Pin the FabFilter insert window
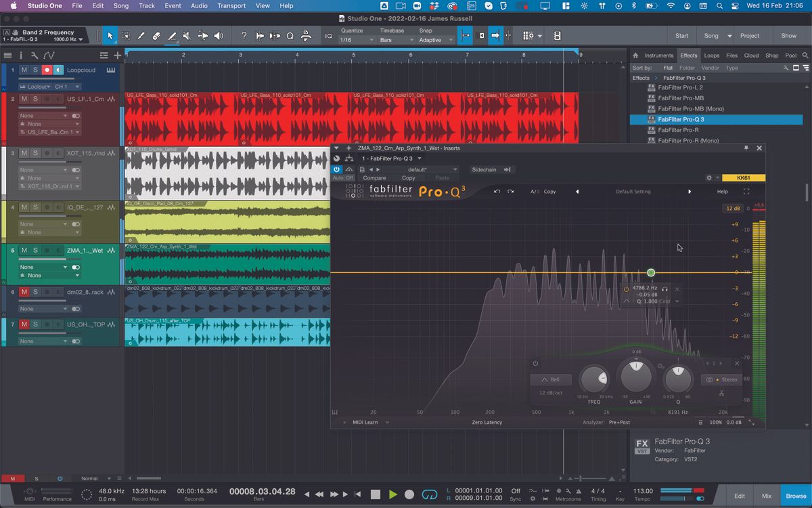 746,148
